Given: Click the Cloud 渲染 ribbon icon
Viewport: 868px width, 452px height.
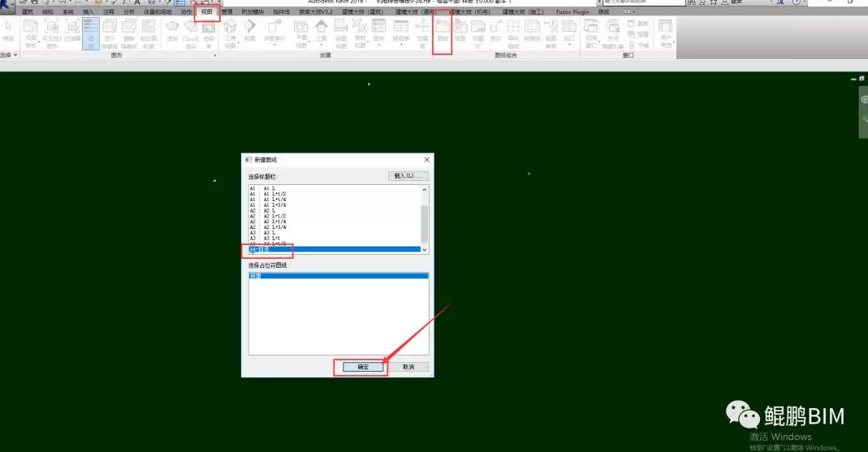Looking at the screenshot, I should 191,33.
